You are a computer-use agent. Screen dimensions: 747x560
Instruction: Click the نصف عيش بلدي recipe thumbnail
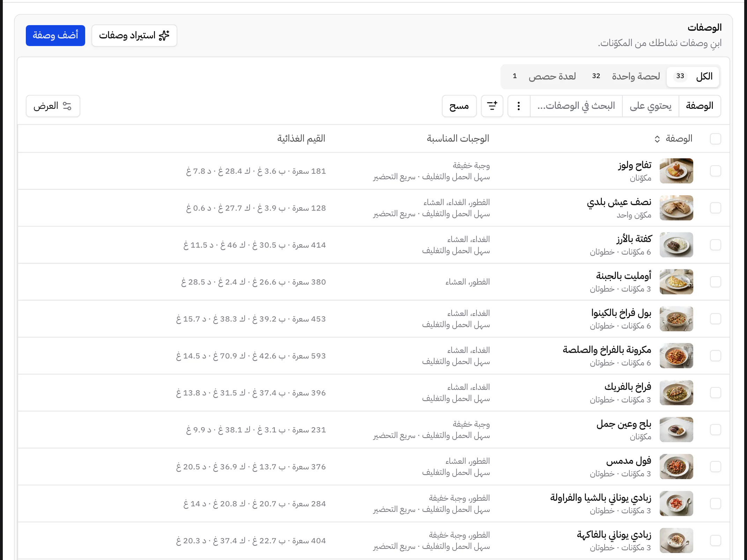(x=676, y=208)
